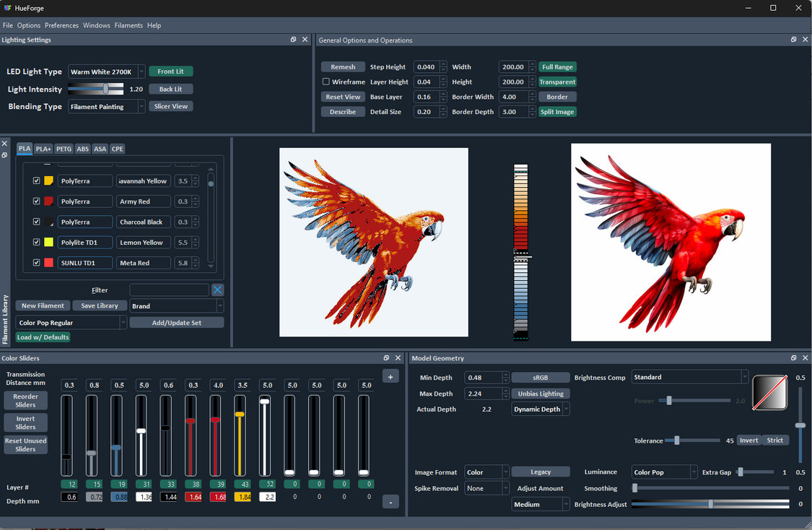Remove a color slider with the minus icon
This screenshot has width=812, height=530.
[x=390, y=501]
